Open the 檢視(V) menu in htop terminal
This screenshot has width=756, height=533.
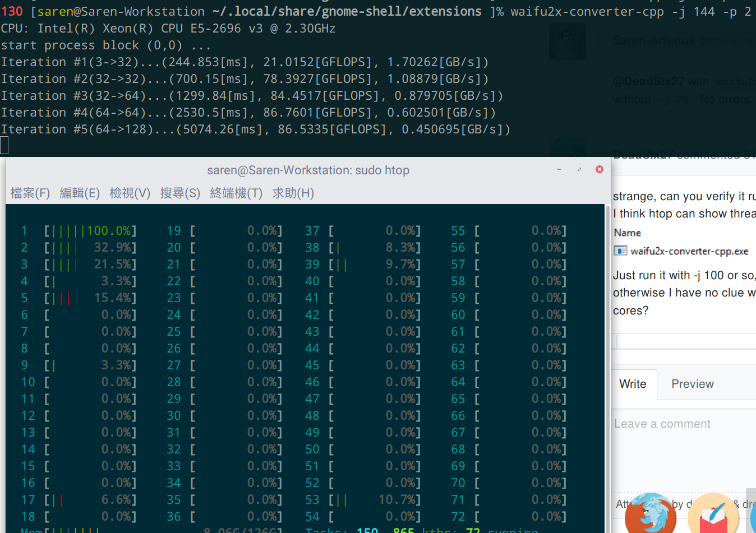(x=130, y=193)
